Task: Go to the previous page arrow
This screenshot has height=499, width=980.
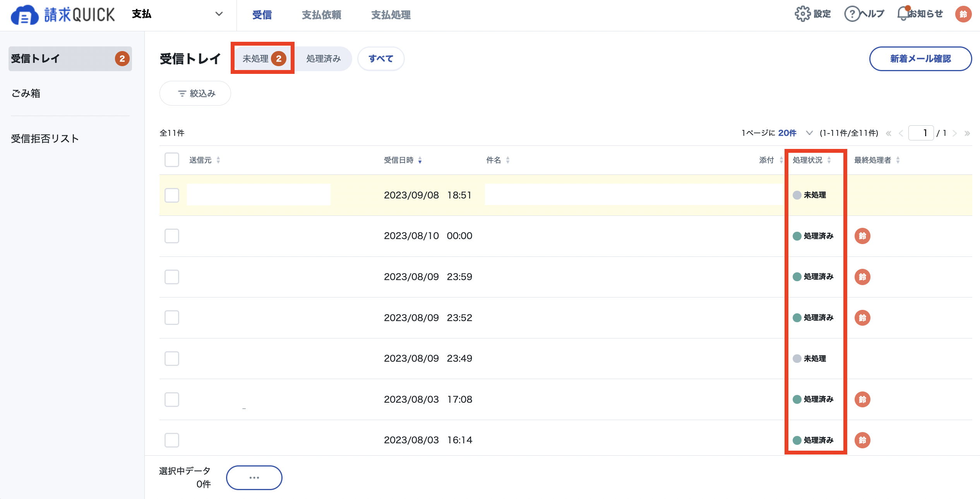Action: click(x=901, y=133)
